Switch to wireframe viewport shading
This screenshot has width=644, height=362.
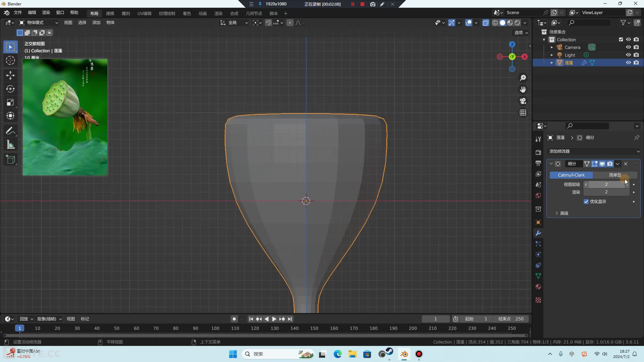point(495,23)
